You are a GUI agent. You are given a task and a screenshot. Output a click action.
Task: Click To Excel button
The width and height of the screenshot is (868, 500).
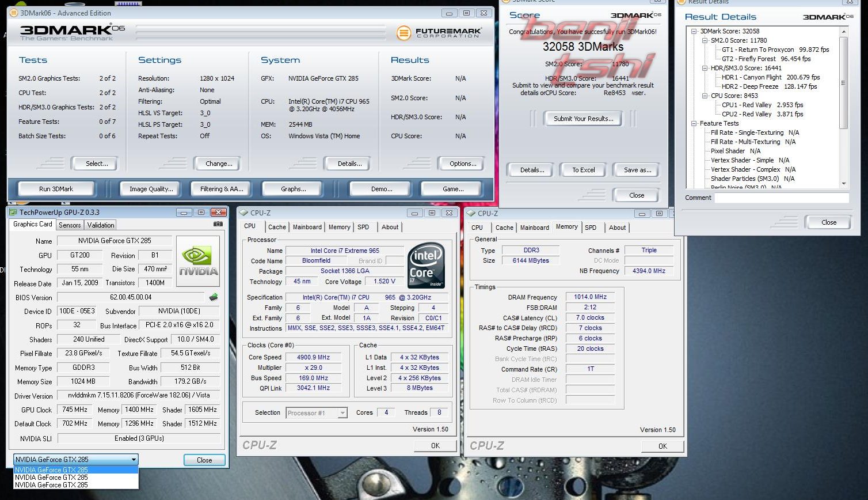[x=584, y=170]
